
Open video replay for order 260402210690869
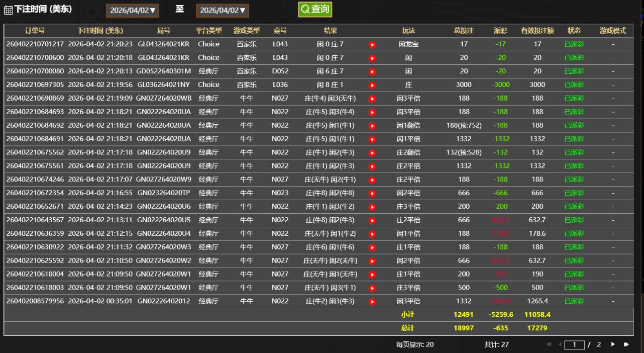click(372, 99)
